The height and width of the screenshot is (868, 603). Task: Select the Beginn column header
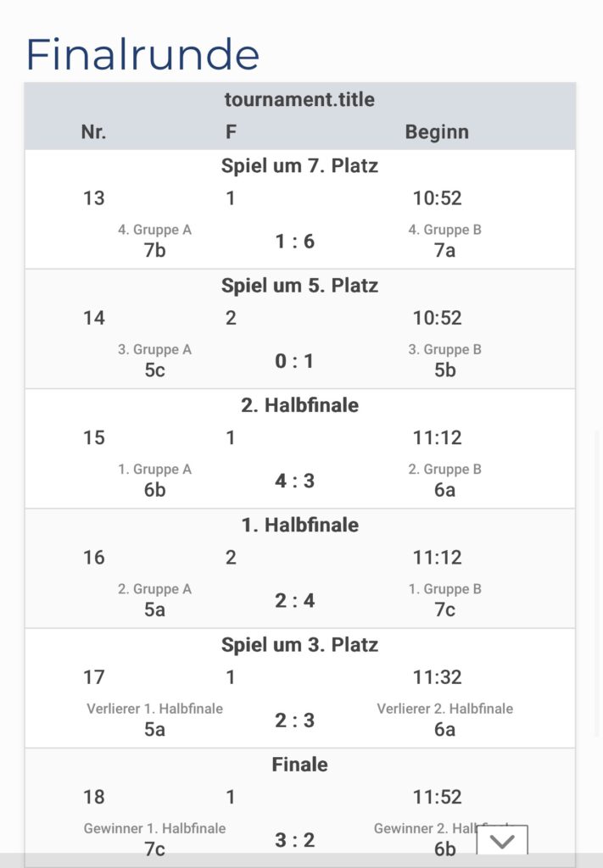(437, 131)
